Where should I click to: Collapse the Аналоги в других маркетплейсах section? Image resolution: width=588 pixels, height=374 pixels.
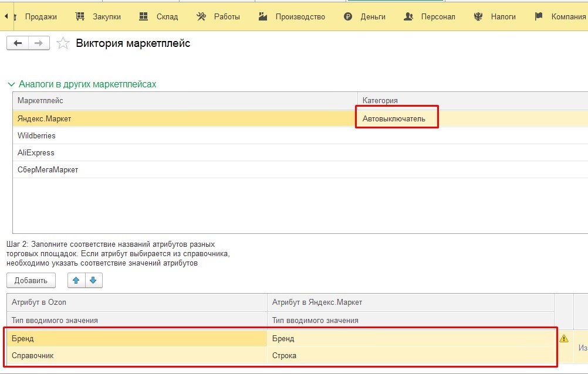pos(12,84)
